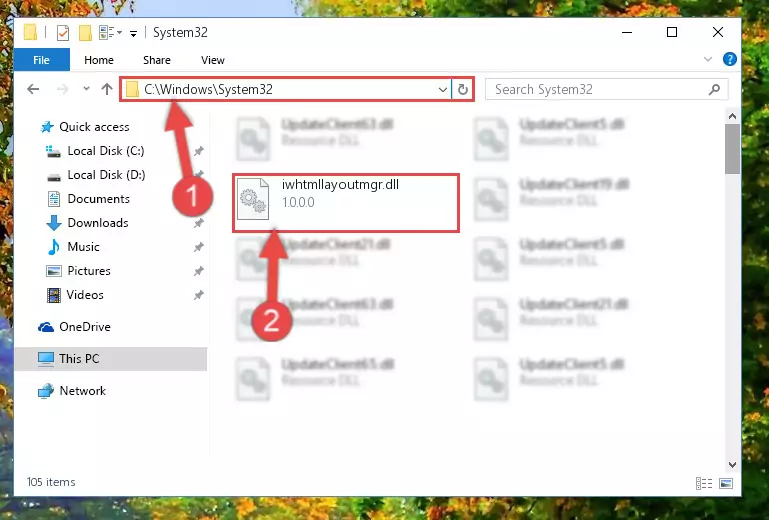Refresh the System32 folder view

462,89
